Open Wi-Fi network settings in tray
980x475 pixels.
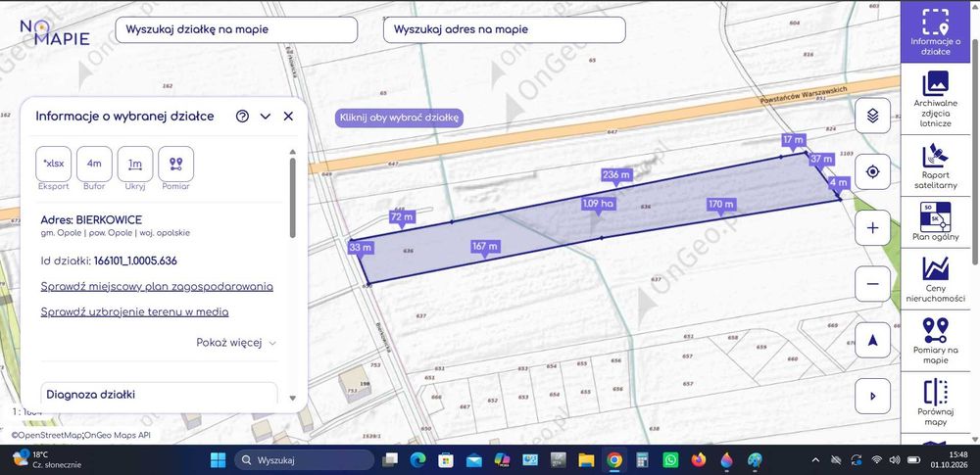876,460
